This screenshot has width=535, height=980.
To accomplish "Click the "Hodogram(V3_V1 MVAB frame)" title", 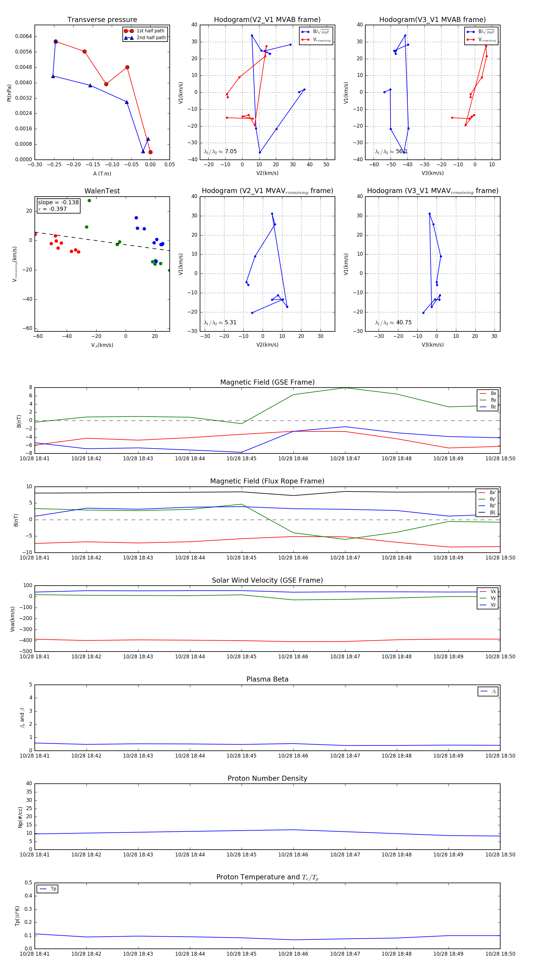I will [432, 20].
